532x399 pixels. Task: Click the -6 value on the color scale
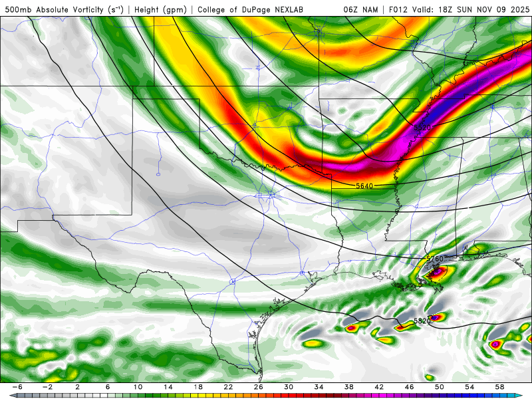[18, 387]
